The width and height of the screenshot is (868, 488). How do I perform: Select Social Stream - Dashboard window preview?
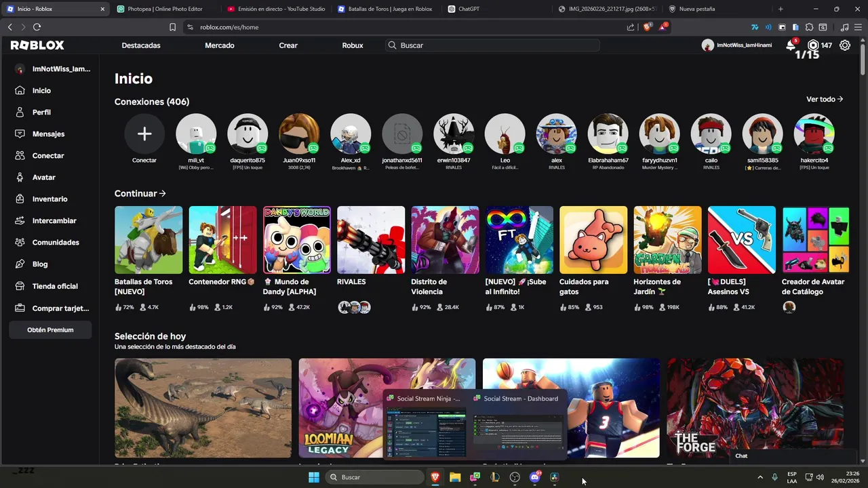point(519,424)
